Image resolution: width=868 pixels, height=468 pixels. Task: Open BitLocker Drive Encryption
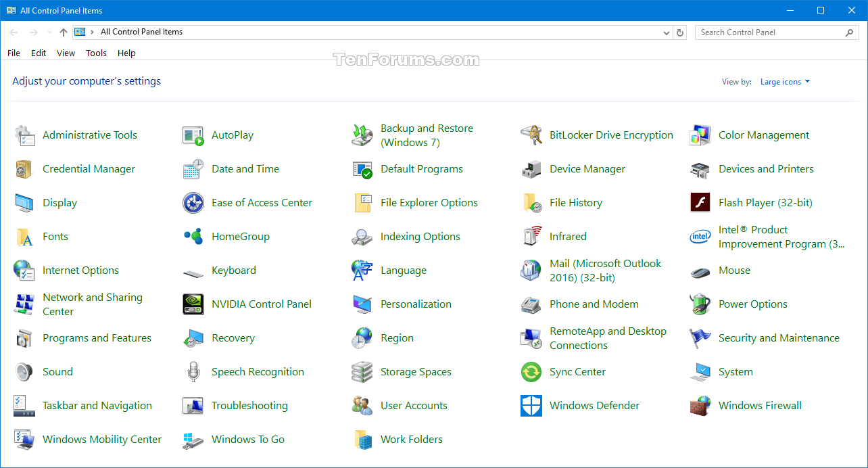611,135
